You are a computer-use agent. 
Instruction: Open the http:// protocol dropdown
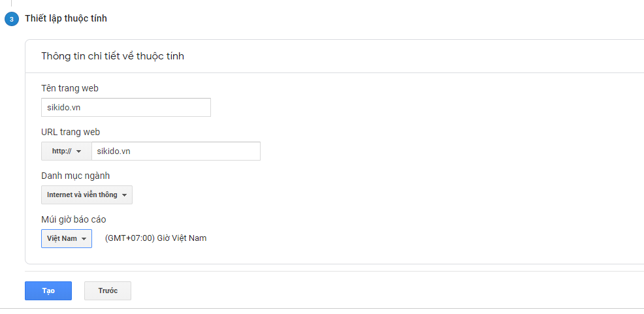(x=66, y=151)
